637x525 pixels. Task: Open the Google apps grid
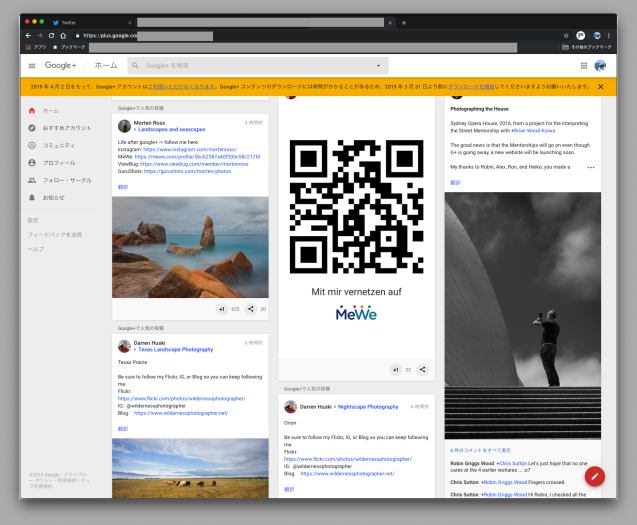tap(584, 65)
